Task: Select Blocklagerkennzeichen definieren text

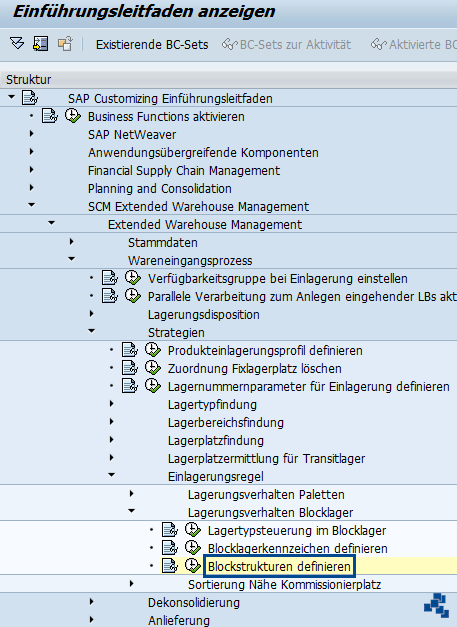Action: (x=297, y=549)
